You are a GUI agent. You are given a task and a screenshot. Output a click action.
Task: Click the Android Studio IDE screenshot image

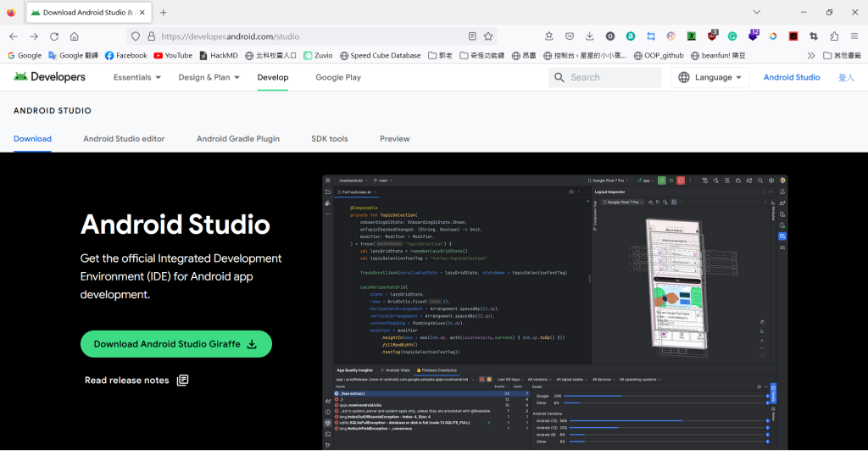[x=554, y=312]
